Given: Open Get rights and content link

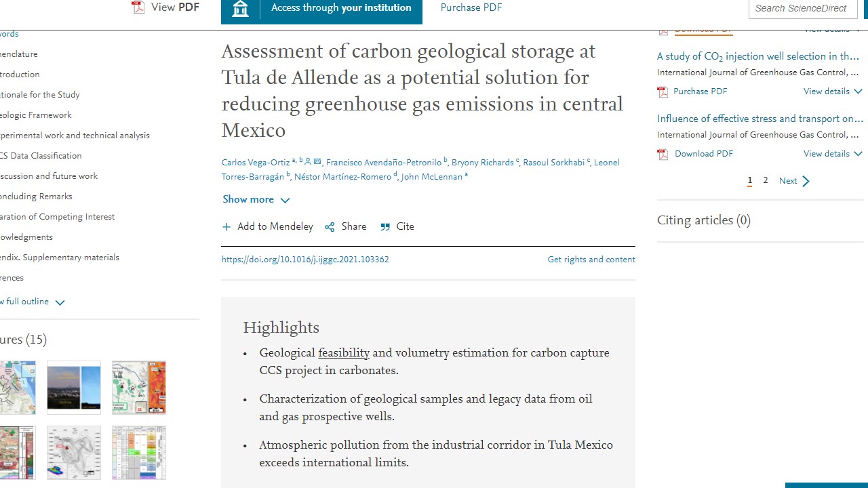Looking at the screenshot, I should coord(591,260).
